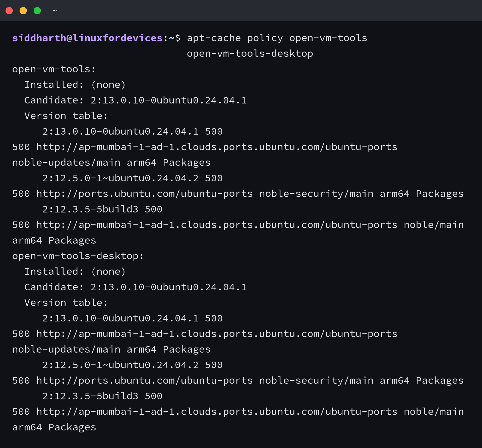Click last ap-mumbai noble/main URL line
This screenshot has height=448, width=482.
tap(238, 412)
